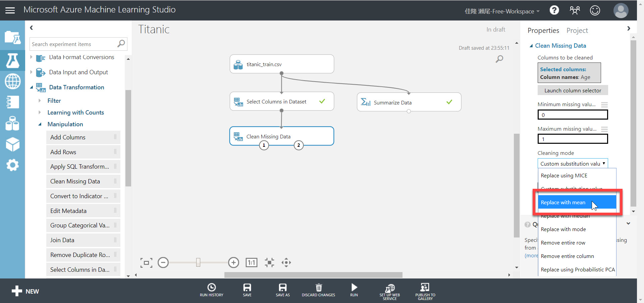Collapse the Manipulation subcategory
Viewport: 644px width, 303px height.
click(40, 124)
